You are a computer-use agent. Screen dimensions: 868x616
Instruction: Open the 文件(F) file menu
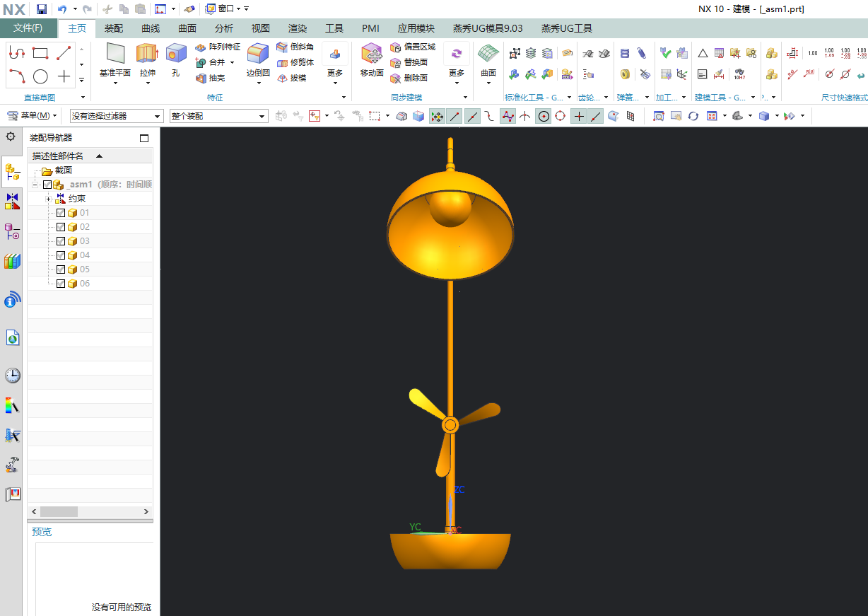(x=28, y=28)
